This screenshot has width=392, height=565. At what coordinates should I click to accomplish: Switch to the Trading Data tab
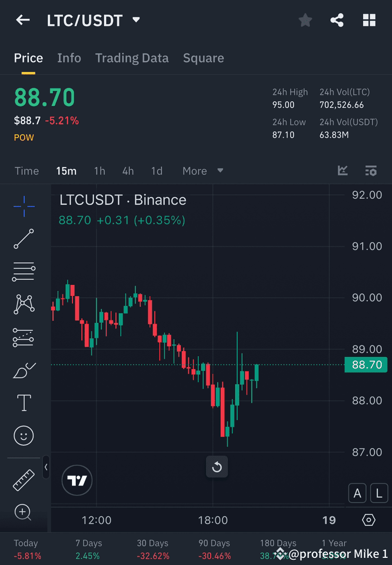pos(132,58)
